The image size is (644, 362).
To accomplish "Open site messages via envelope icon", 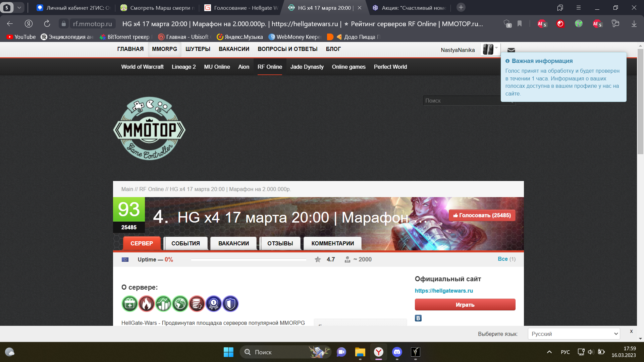I will 511,50.
